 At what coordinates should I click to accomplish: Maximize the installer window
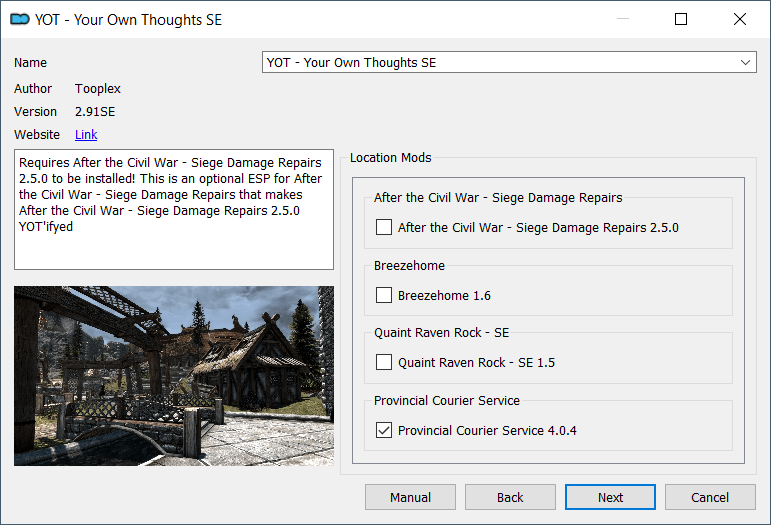(681, 19)
